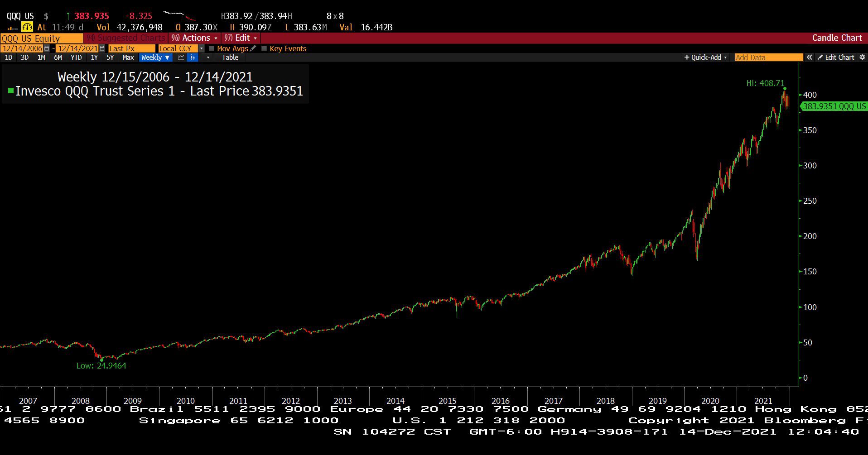
Task: Click the Last Px field
Action: coord(131,48)
